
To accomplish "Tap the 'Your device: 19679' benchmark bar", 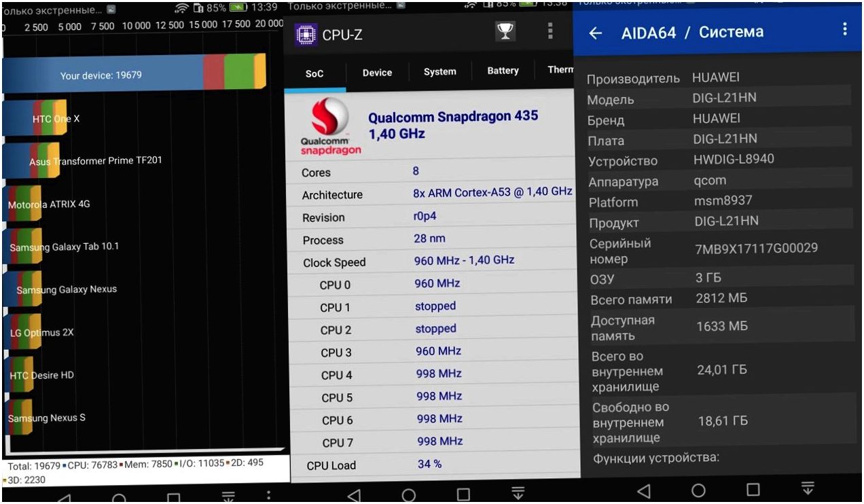I will click(x=134, y=73).
